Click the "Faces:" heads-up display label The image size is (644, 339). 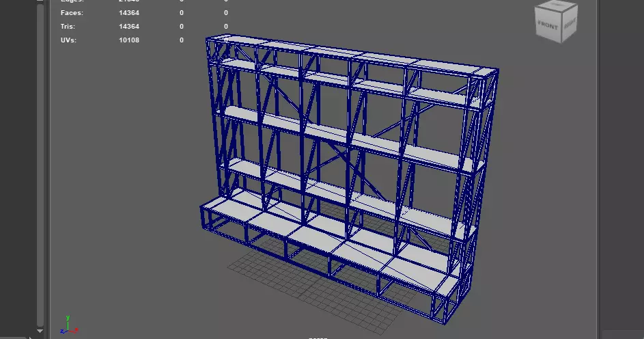tap(72, 13)
